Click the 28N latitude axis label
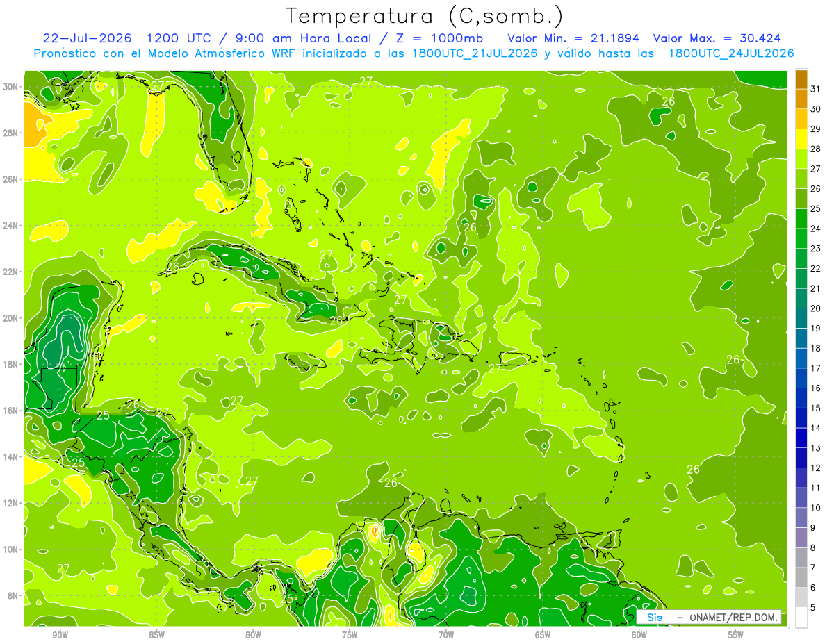This screenshot has width=834, height=644. tap(10, 133)
